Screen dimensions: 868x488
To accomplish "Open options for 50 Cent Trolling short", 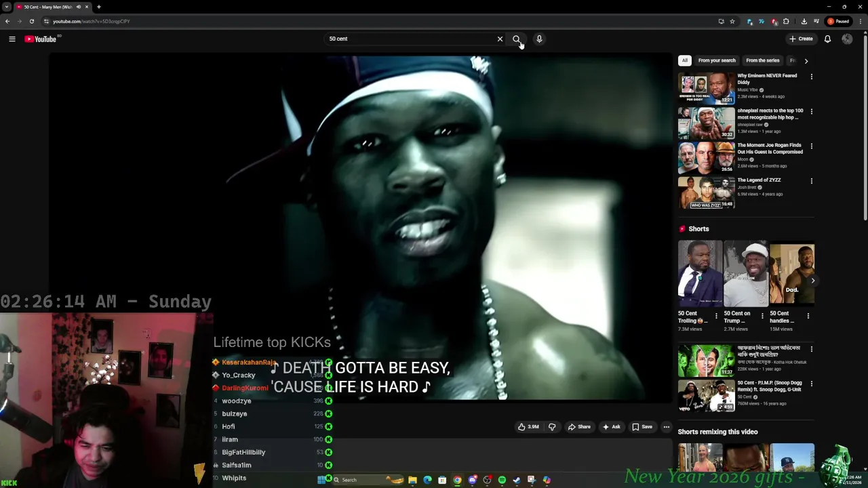I will [x=716, y=316].
